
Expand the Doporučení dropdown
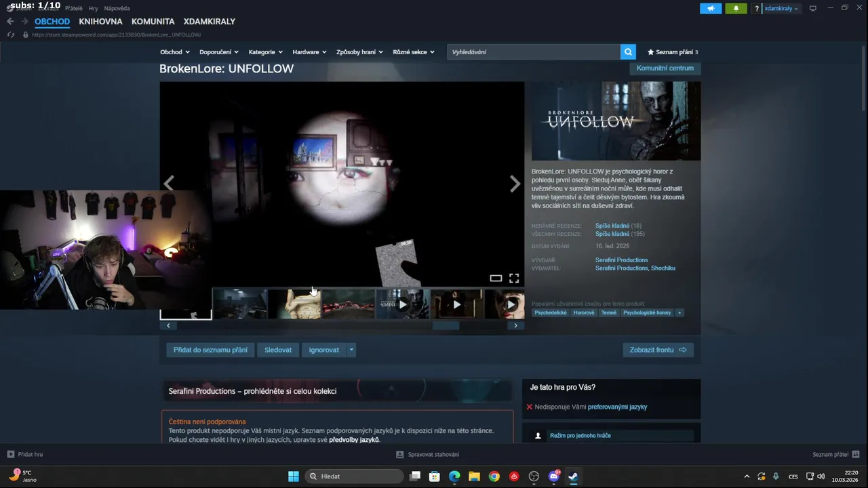[x=219, y=52]
